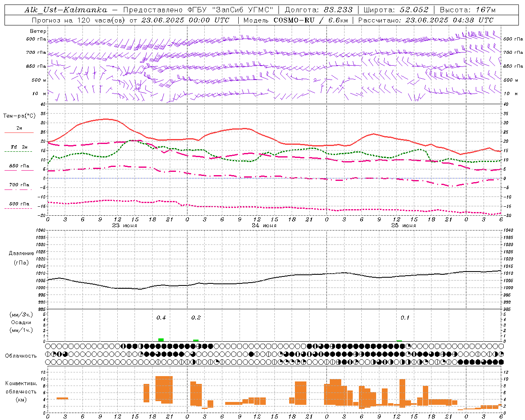
Task: Click the model name COSMO-RU / 6.6км
Action: click(310, 20)
